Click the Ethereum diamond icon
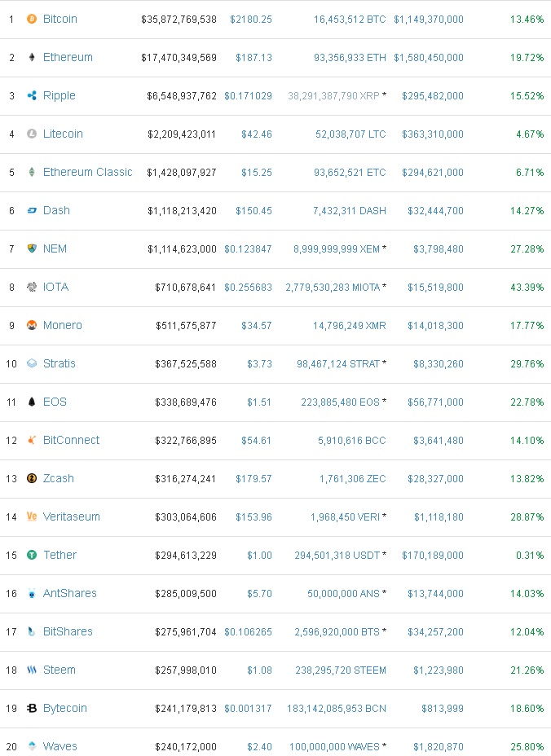 pyautogui.click(x=32, y=57)
